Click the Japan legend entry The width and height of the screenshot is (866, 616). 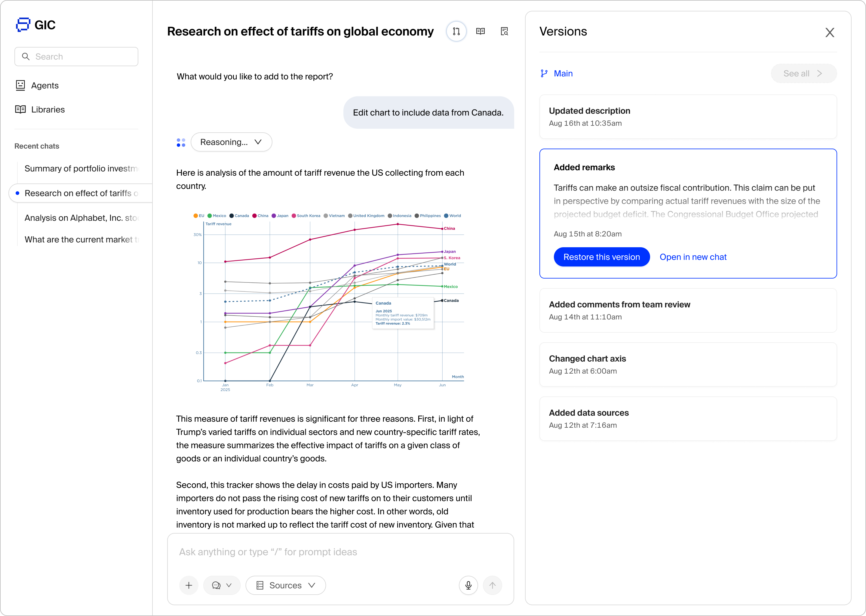pos(280,216)
